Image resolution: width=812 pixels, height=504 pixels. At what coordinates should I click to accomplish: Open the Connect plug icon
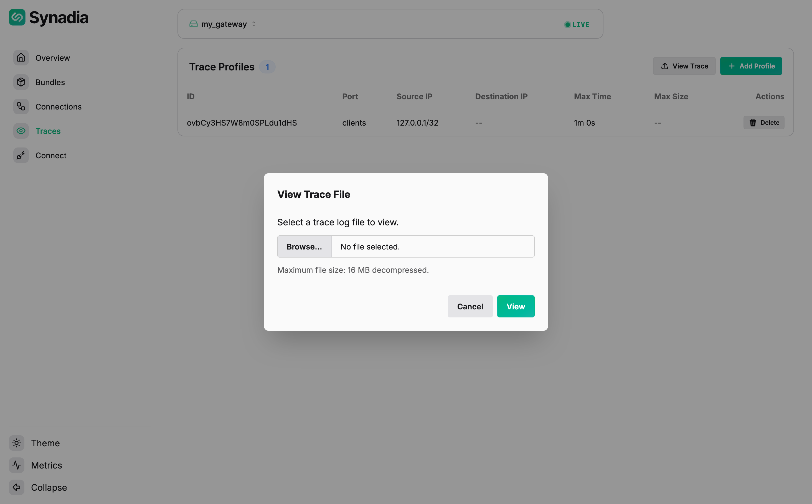pyautogui.click(x=21, y=155)
